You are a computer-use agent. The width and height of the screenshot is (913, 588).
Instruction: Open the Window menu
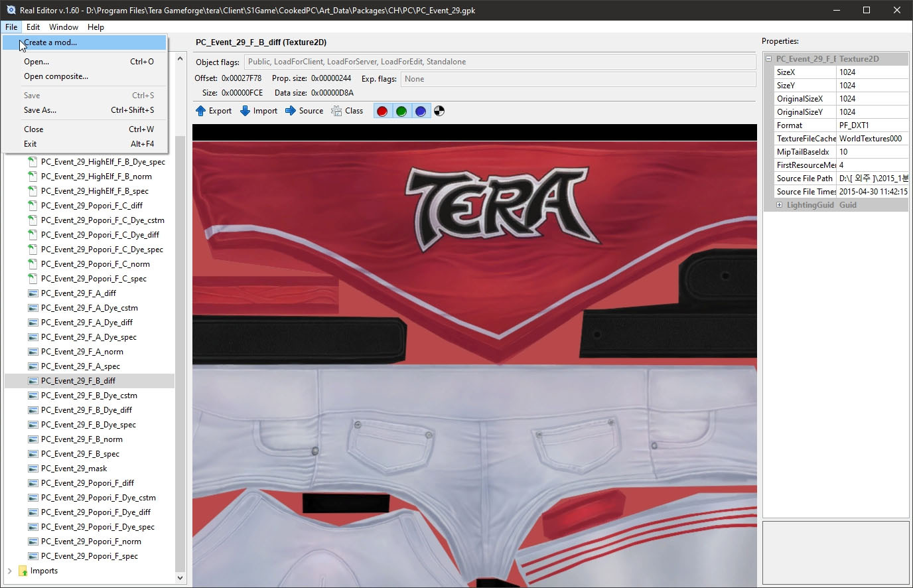64,27
